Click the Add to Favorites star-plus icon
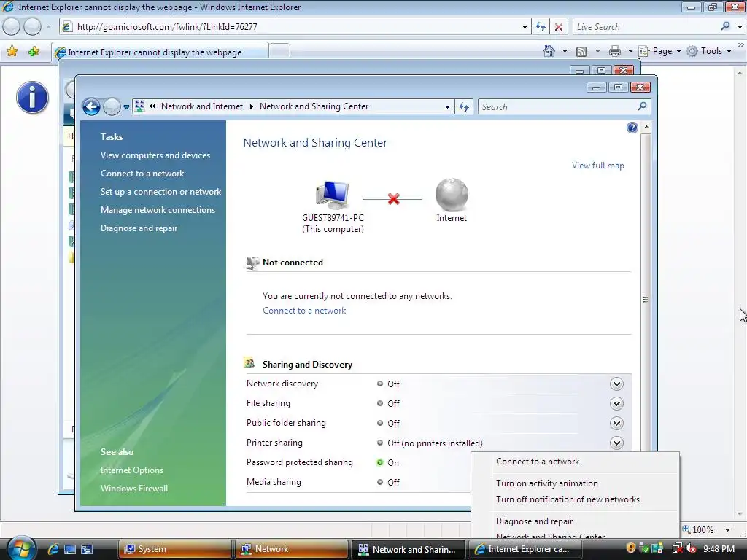Image resolution: width=747 pixels, height=560 pixels. tap(34, 51)
